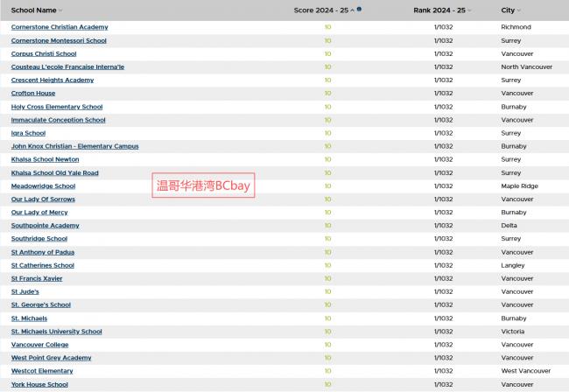Viewport: 569px width, 392px height.
Task: Open St. George's School link
Action: (x=40, y=304)
